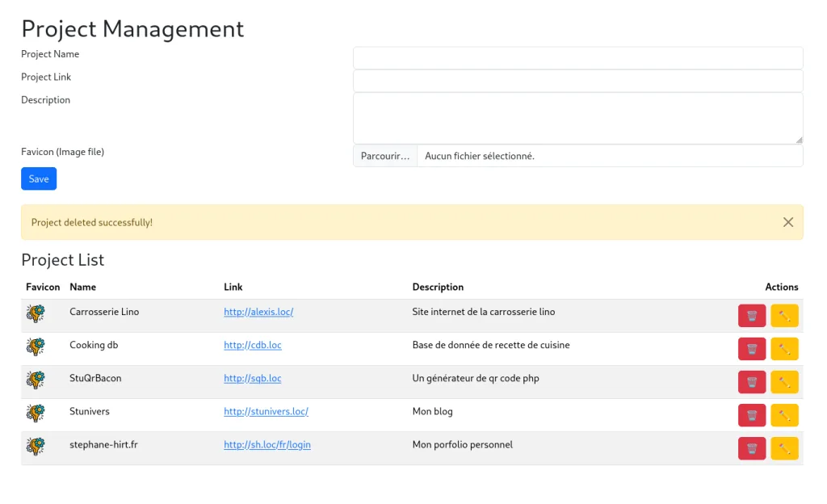The height and width of the screenshot is (504, 827).
Task: Click 'Site internet de la carrosserie lino' description
Action: pos(484,312)
